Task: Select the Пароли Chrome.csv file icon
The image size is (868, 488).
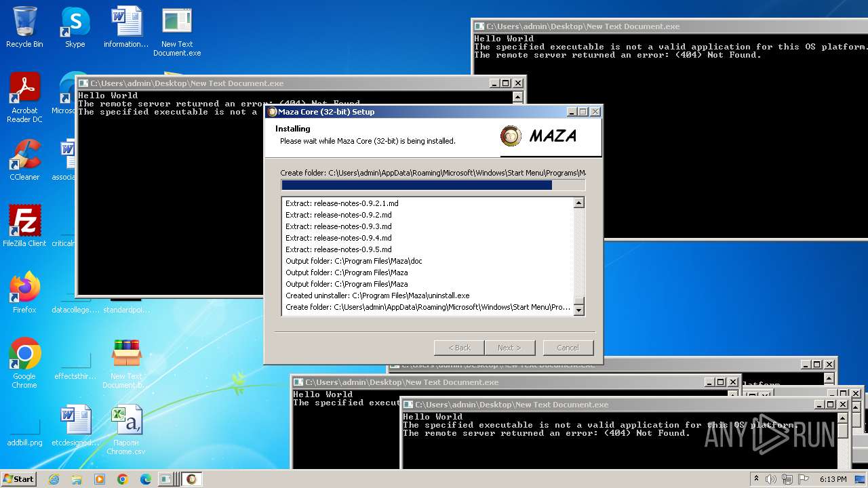Action: click(126, 430)
